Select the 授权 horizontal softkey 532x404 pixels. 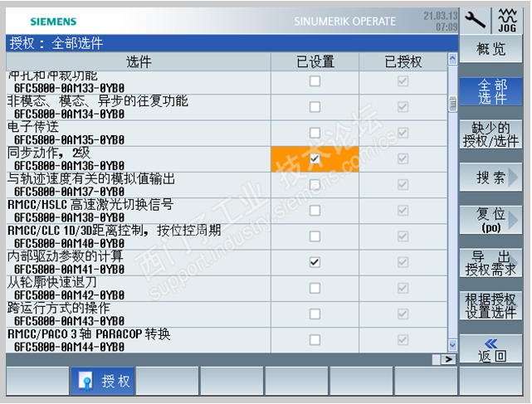tap(102, 381)
